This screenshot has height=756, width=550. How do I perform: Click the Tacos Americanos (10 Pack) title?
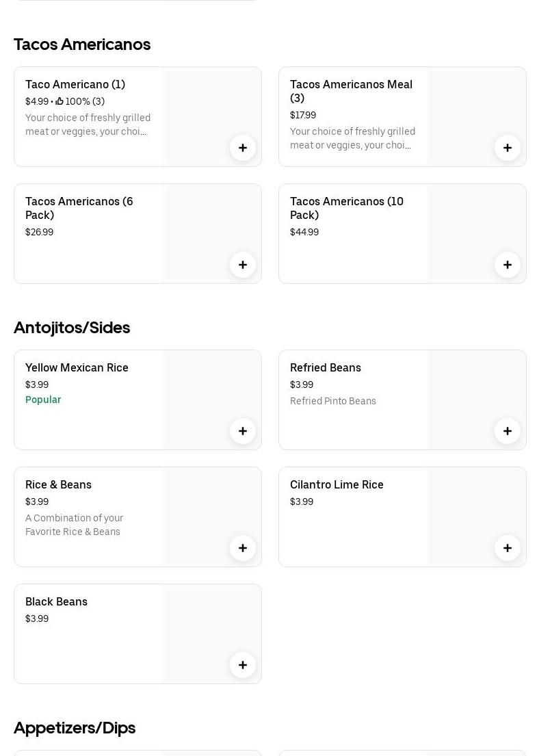click(347, 208)
